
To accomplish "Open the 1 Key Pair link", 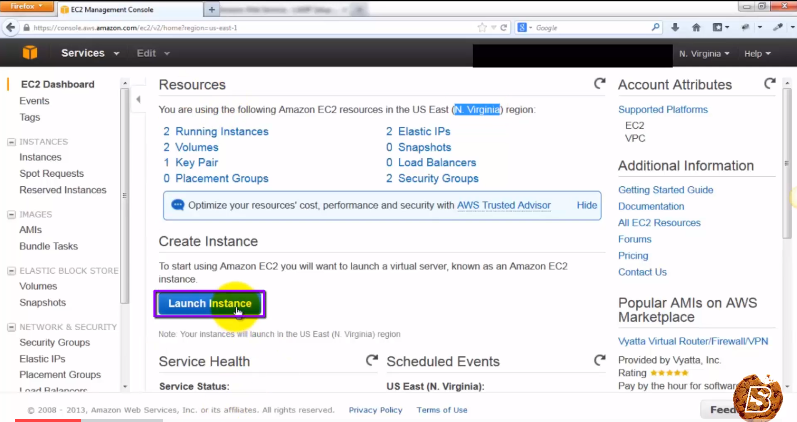I will point(191,162).
